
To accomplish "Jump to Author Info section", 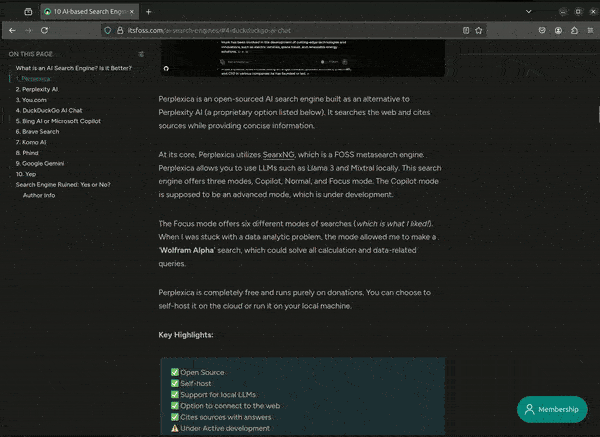I will (x=39, y=196).
